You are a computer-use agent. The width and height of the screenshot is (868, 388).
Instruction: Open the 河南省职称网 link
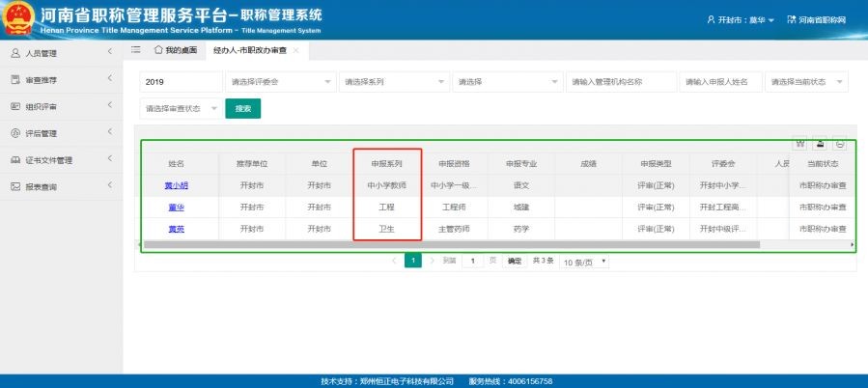pos(822,20)
